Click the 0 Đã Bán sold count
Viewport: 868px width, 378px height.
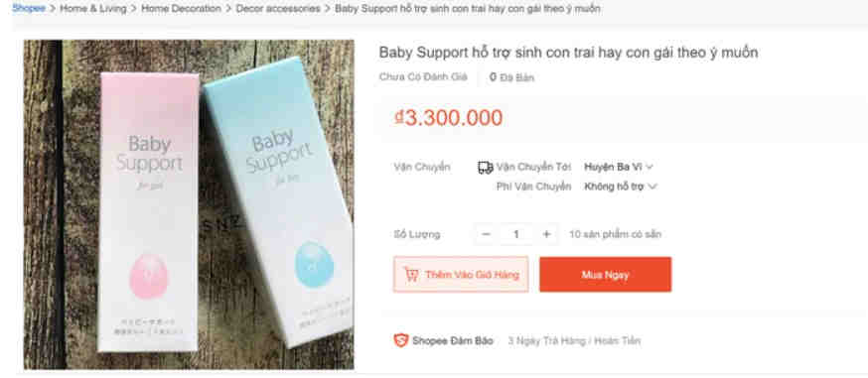coord(512,77)
